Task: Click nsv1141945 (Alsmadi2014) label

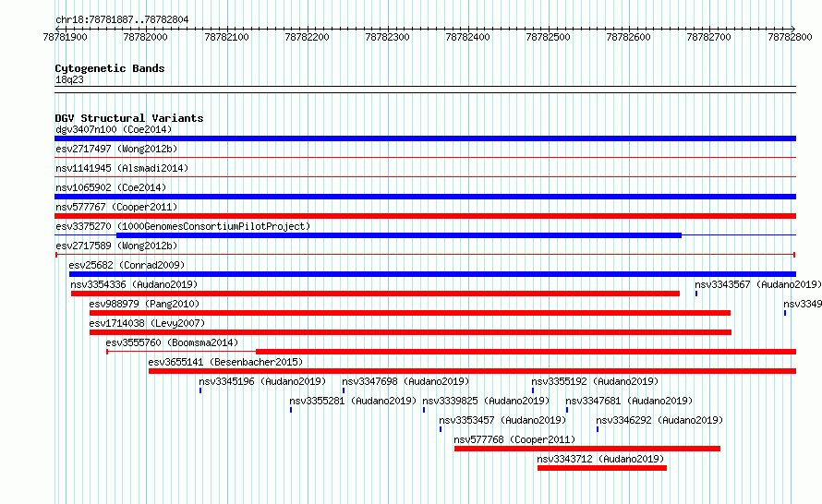Action: (122, 168)
